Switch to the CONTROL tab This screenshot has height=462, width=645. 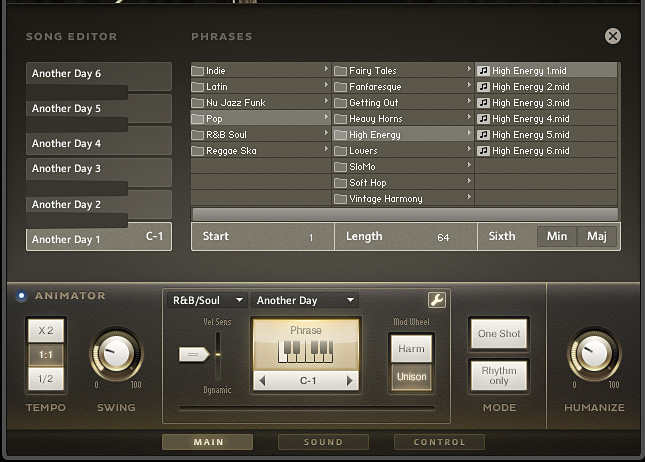tap(439, 442)
